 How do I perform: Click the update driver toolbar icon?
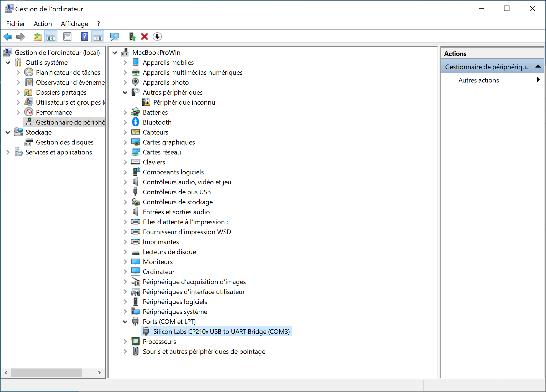point(132,37)
